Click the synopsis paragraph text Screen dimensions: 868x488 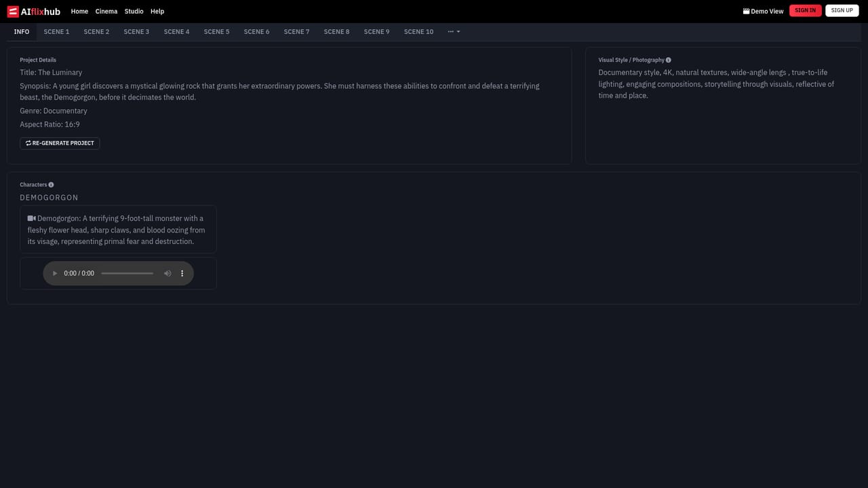tap(279, 91)
